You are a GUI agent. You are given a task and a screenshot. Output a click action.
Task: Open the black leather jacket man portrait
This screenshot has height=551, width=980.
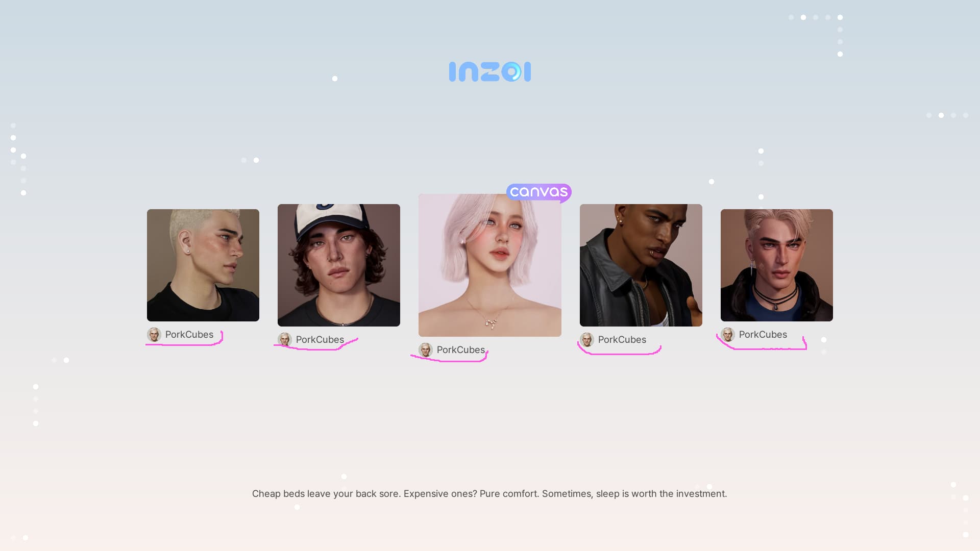pyautogui.click(x=641, y=265)
